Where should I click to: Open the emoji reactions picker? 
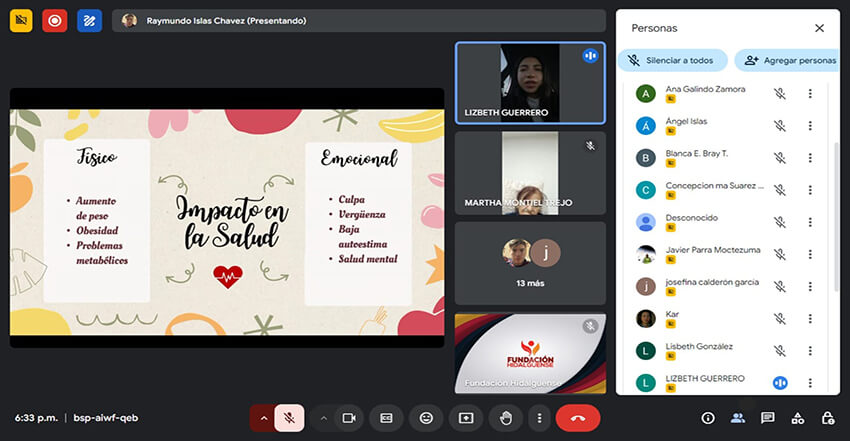426,417
